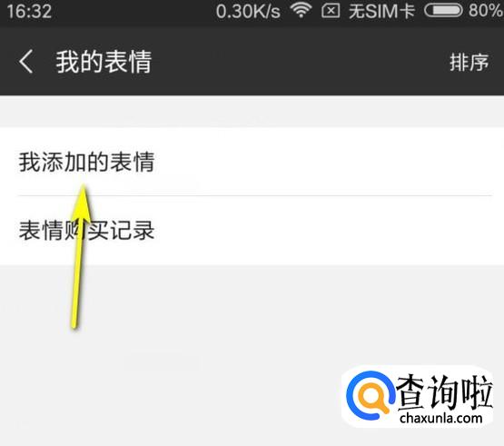The height and width of the screenshot is (446, 504).
Task: Tap the gray spacer above 我添加的表情
Action: pos(252,111)
